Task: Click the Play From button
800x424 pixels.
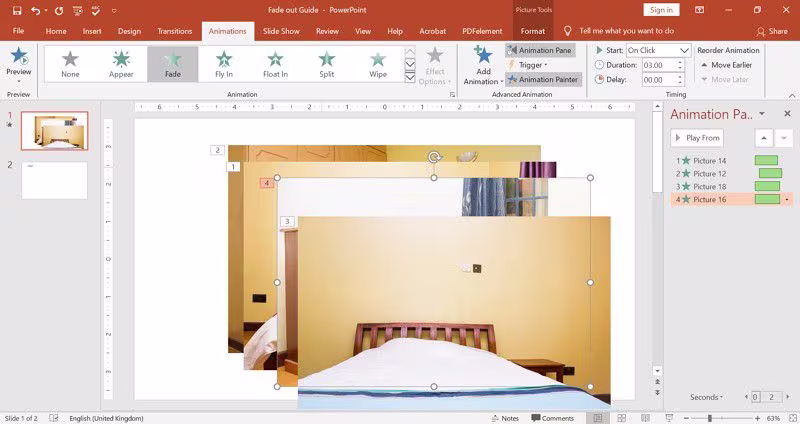Action: (697, 138)
